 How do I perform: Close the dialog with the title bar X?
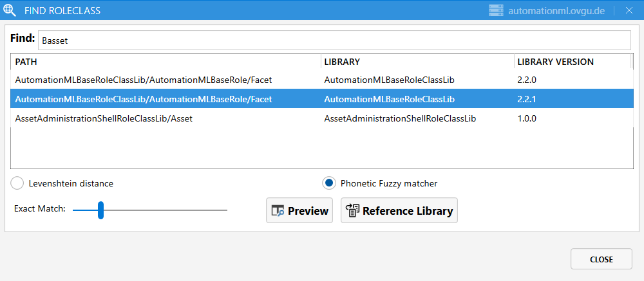(629, 10)
